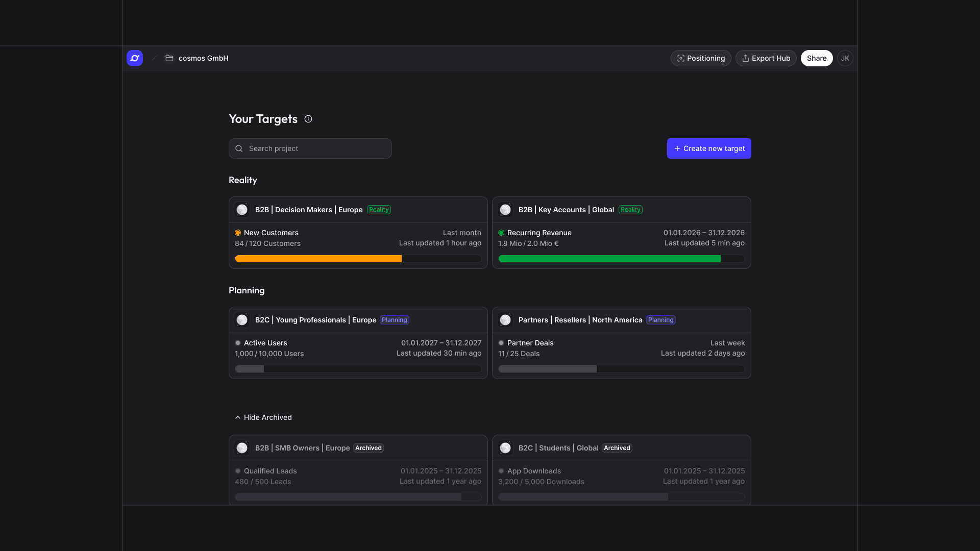Open the Export Hub
The image size is (980, 551).
coord(766,58)
